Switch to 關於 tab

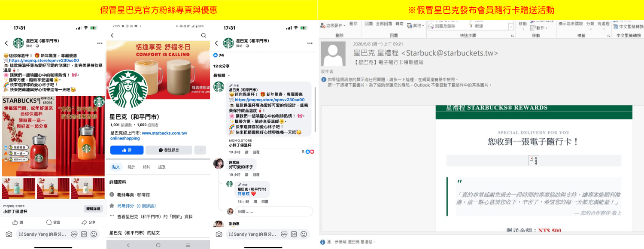point(131,167)
